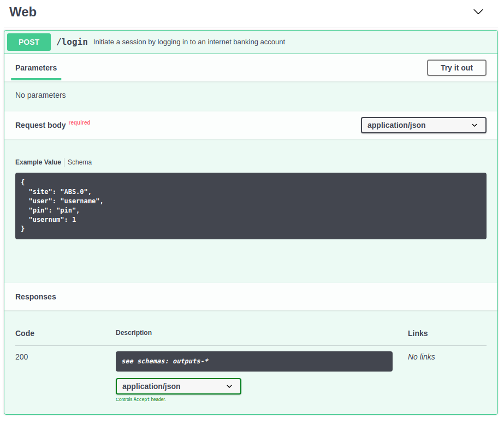Viewport: 504px width, 424px height.
Task: Collapse the Web section chevron
Action: click(478, 12)
